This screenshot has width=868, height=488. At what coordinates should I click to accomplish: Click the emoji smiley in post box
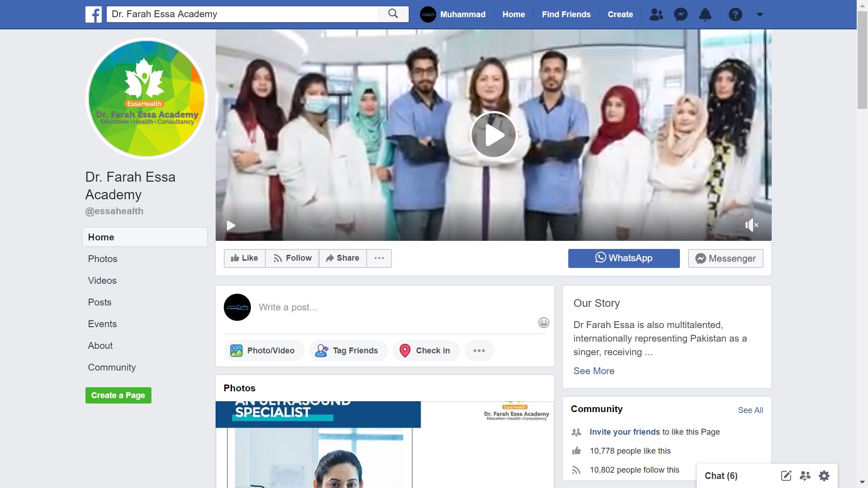(543, 323)
